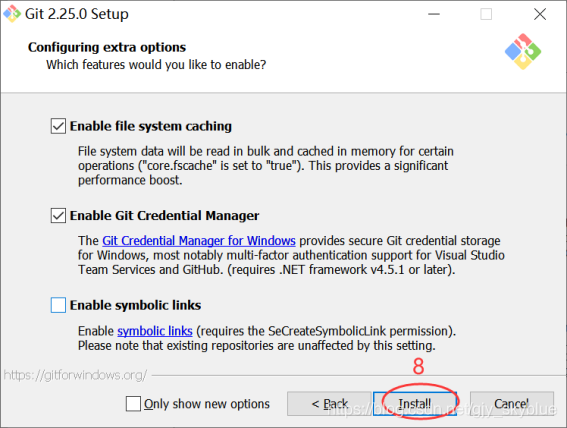
Task: Uncheck Enable Git Credential Manager
Action: (x=58, y=215)
